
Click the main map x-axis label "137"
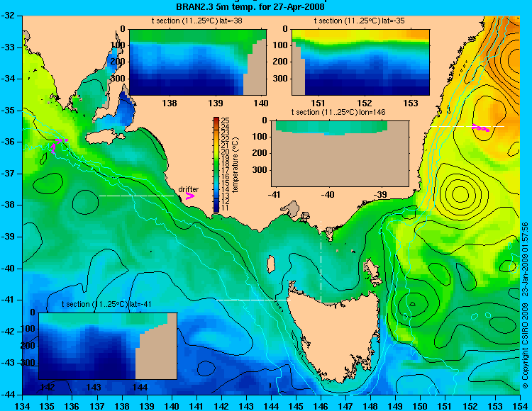[x=97, y=406]
